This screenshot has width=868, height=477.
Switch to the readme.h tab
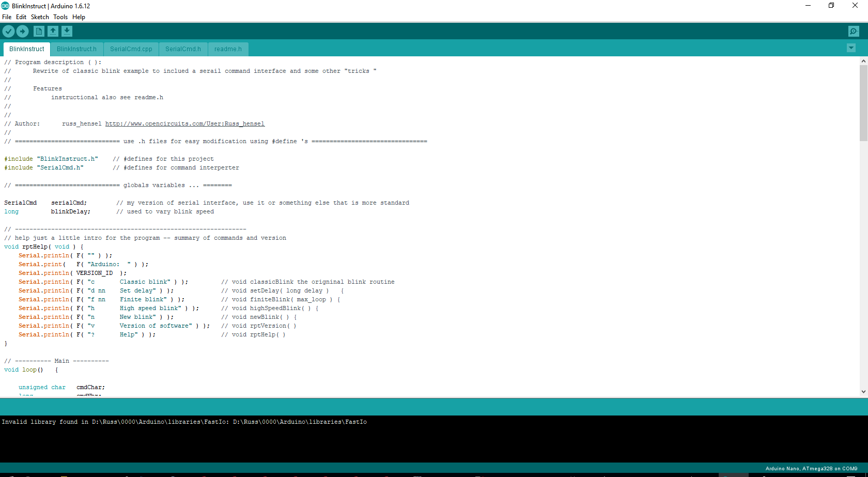(228, 49)
